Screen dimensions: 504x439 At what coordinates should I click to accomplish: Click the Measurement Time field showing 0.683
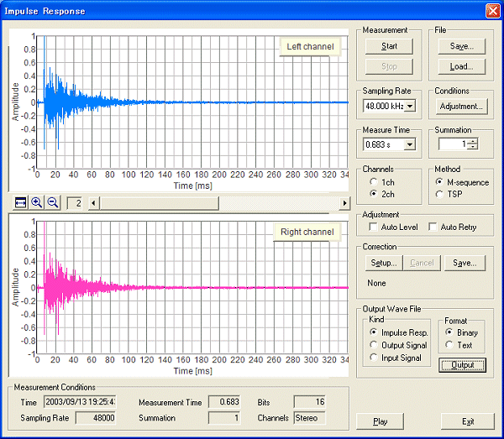tap(224, 402)
